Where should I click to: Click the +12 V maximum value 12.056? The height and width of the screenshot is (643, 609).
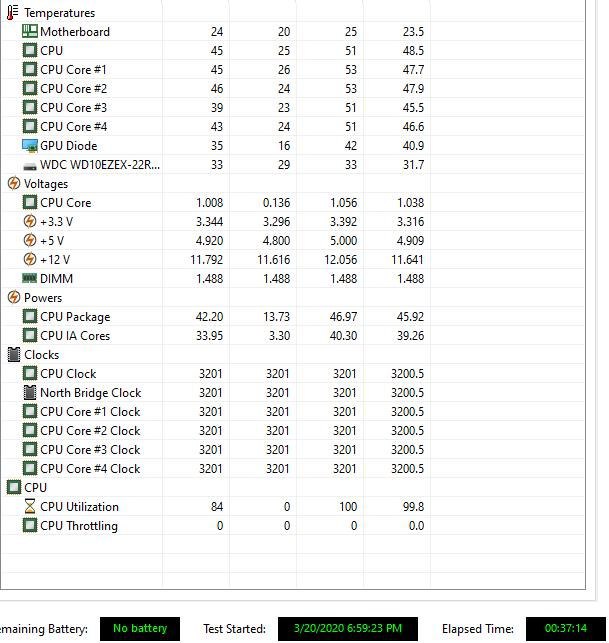click(x=340, y=260)
